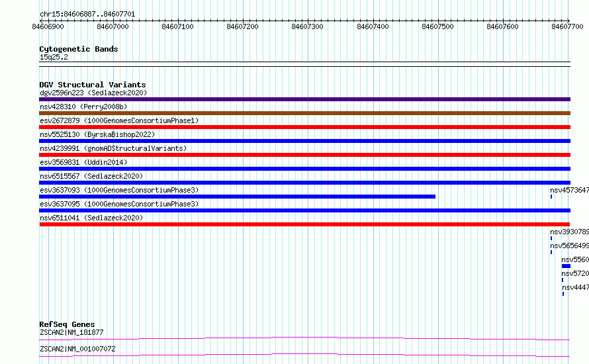Click the blue esv3637095 variant bar

coord(304,210)
